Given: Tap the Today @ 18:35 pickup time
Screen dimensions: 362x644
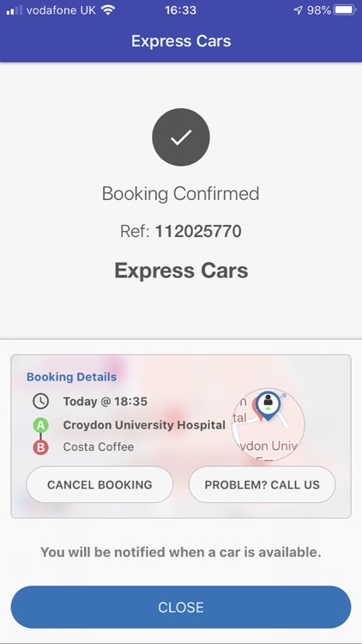Looking at the screenshot, I should (105, 401).
